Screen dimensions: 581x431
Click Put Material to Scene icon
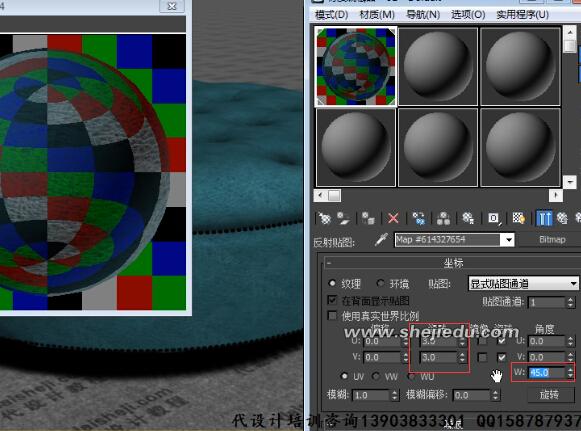pyautogui.click(x=343, y=218)
